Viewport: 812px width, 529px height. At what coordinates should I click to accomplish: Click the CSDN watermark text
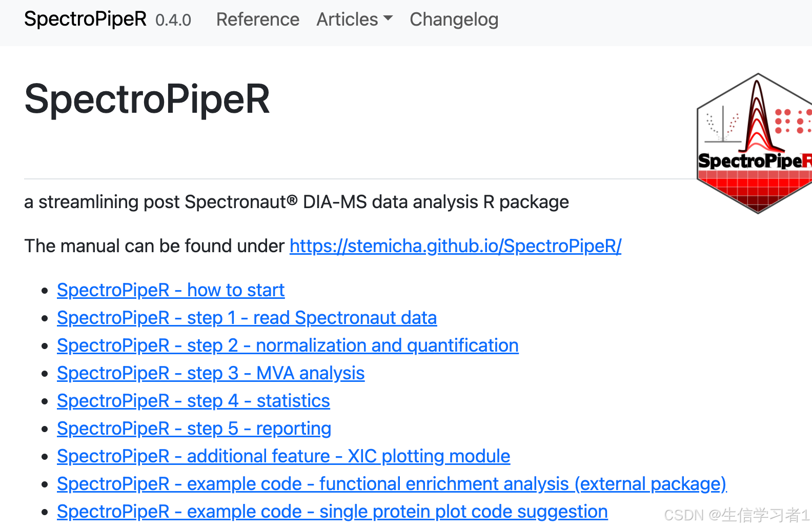tap(737, 515)
